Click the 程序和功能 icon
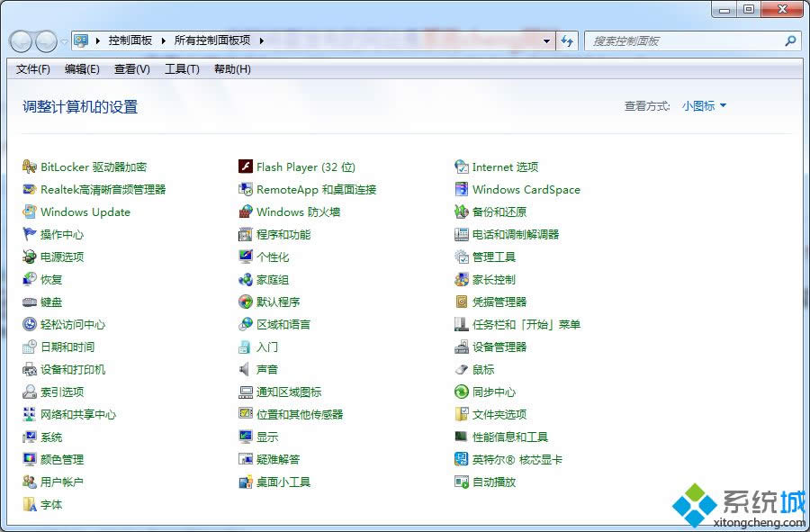Image resolution: width=810 pixels, height=532 pixels. pos(246,234)
